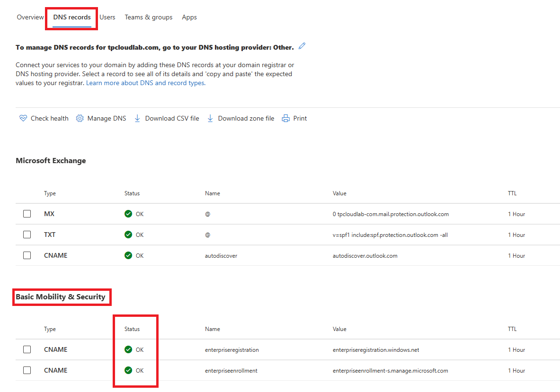Select the autodiscover CNAME record checkbox

click(27, 255)
